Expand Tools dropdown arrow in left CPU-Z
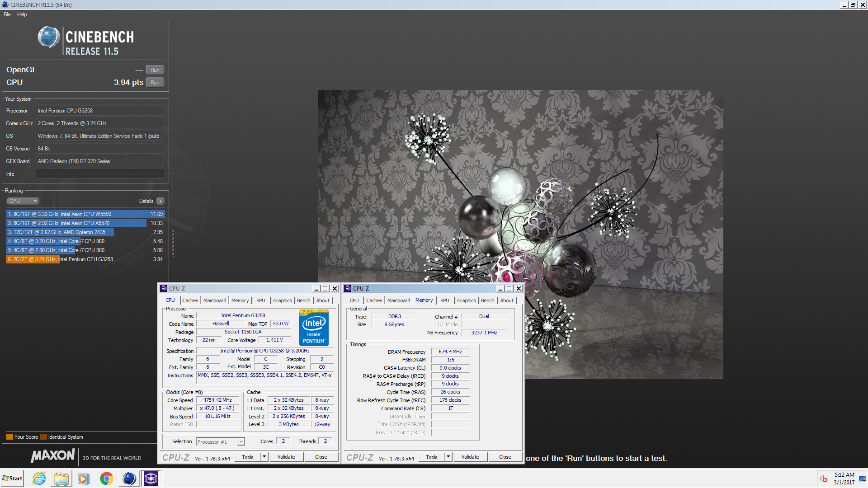This screenshot has height=488, width=868. point(264,457)
